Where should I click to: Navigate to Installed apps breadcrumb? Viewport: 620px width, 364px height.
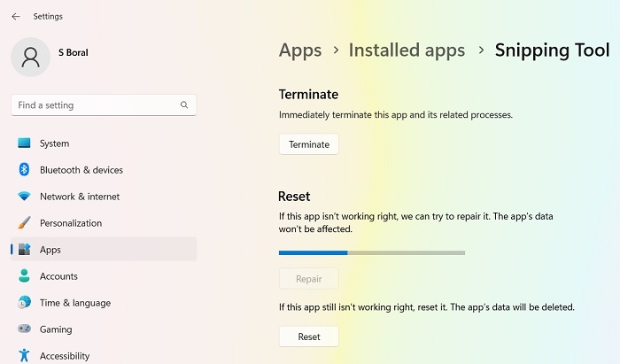407,50
